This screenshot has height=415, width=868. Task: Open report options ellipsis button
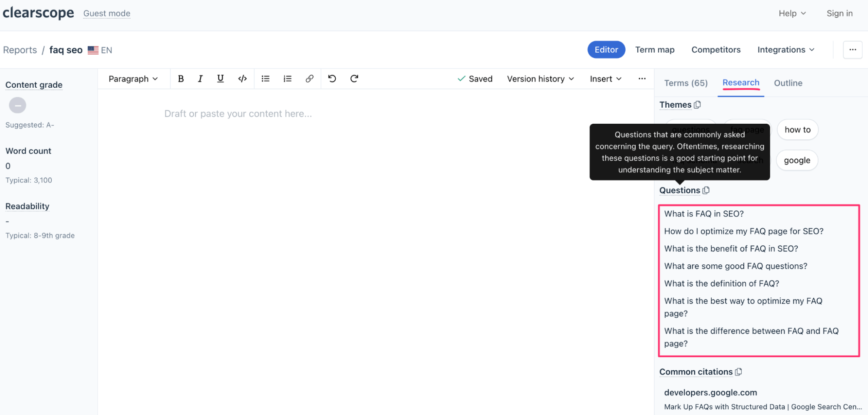tap(852, 49)
